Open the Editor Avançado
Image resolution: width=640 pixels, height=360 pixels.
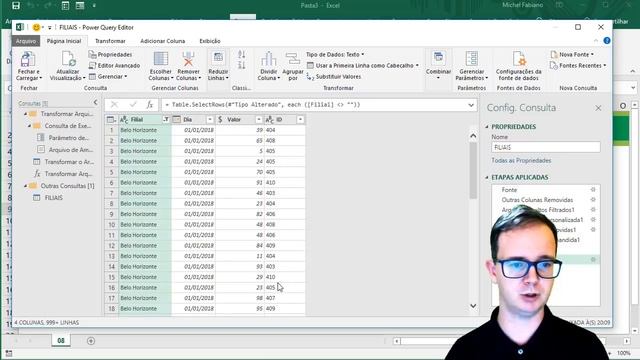pyautogui.click(x=114, y=65)
